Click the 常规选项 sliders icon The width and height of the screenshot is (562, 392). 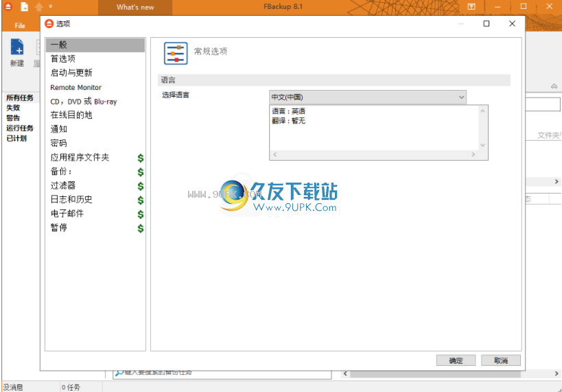(176, 54)
